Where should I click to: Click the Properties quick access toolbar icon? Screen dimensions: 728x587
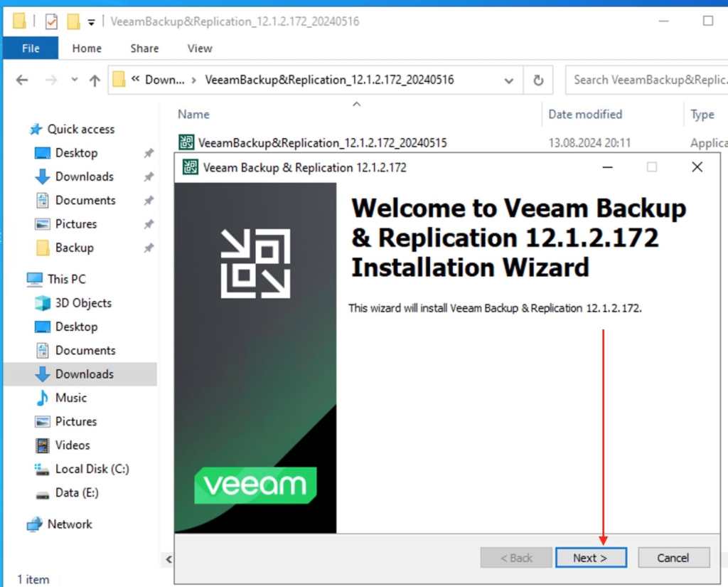(51, 21)
